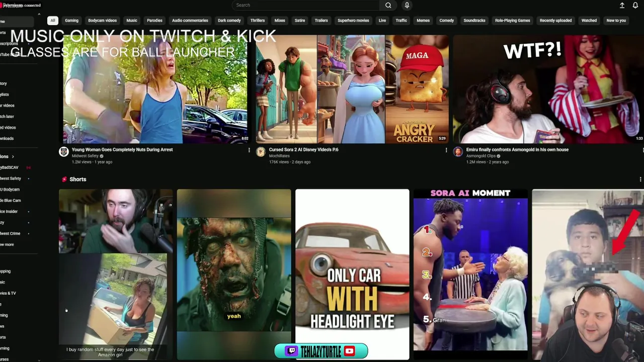Click MochiRates channel avatar beside video title

[x=261, y=152]
